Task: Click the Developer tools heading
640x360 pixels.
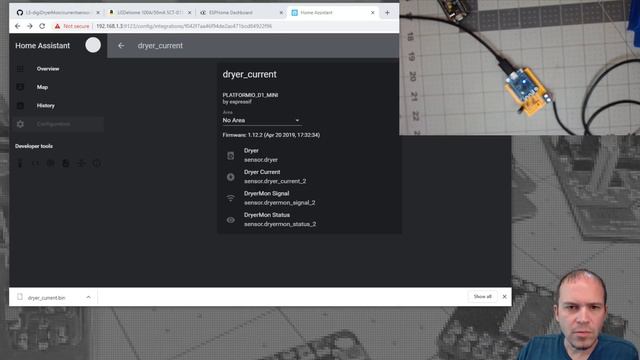Action: pos(34,146)
